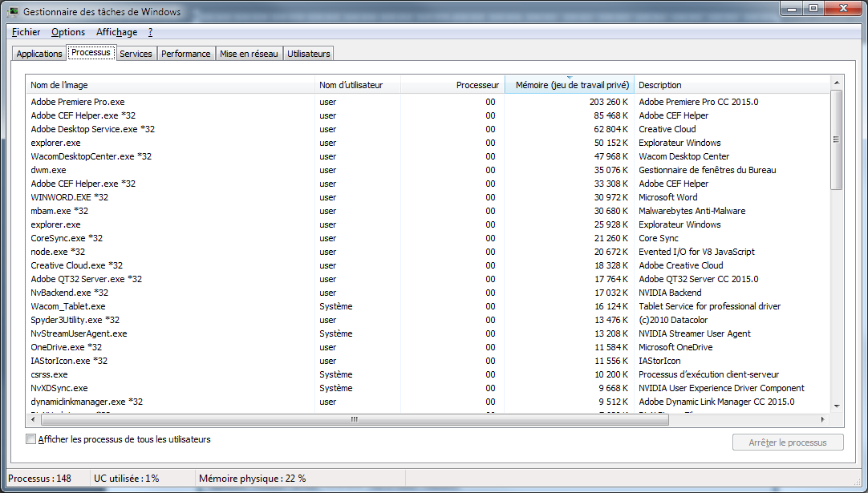Select the Creative Cloud.exe *32 process
Screen dimensions: 868x493
coord(428,265)
